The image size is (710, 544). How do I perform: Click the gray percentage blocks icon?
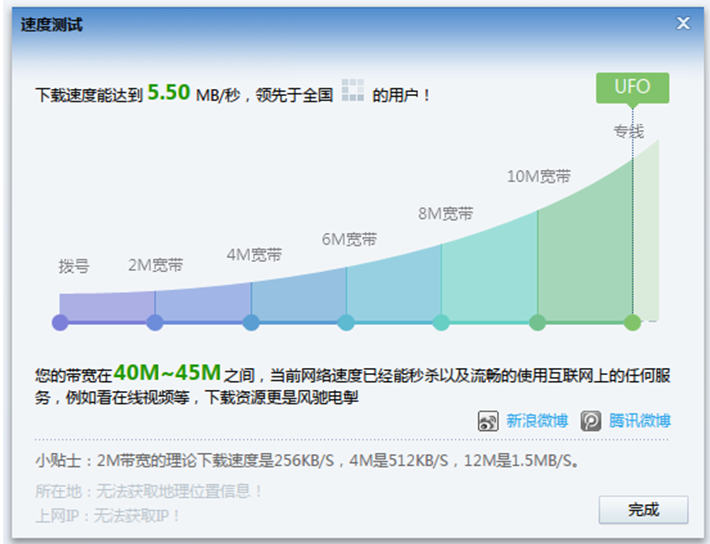point(352,91)
